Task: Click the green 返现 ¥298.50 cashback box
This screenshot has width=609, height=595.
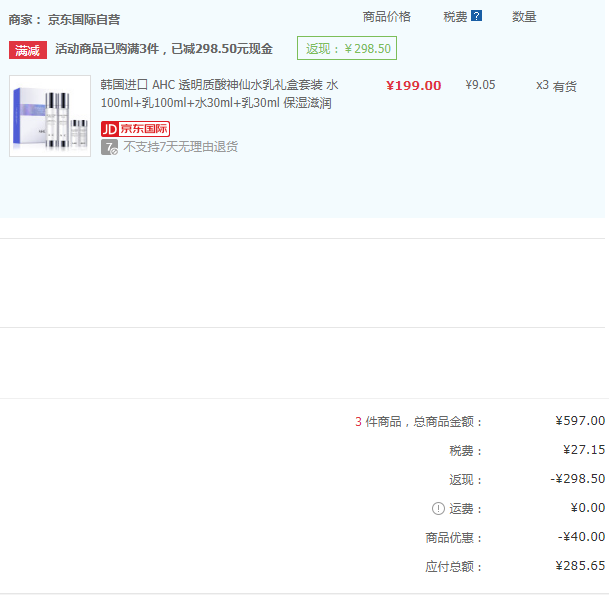Action: click(347, 48)
